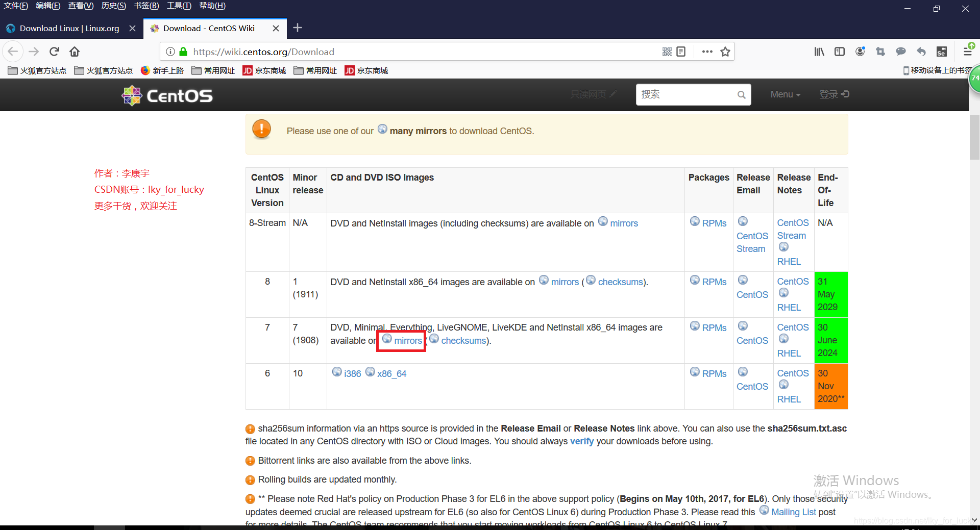Expand the Menu dropdown in CentOS header

tap(785, 94)
